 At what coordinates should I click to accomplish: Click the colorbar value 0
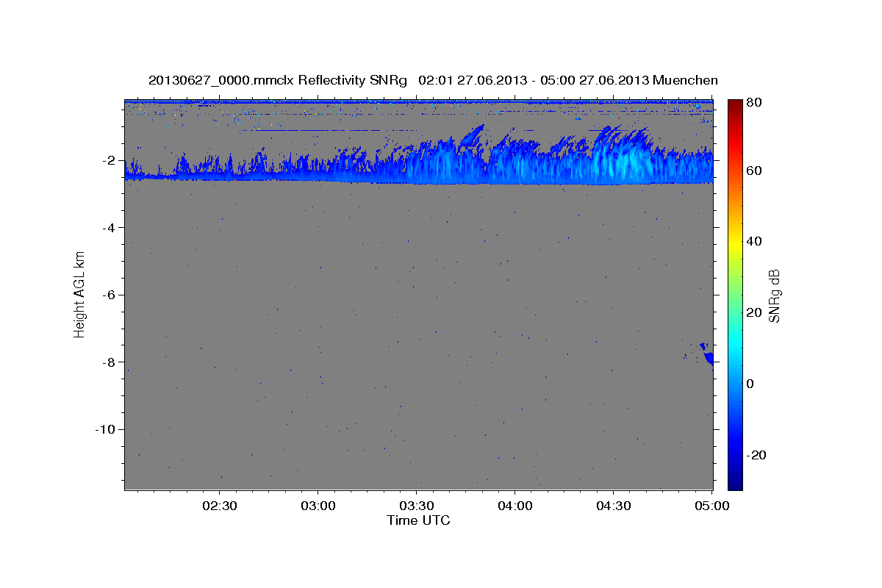752,384
